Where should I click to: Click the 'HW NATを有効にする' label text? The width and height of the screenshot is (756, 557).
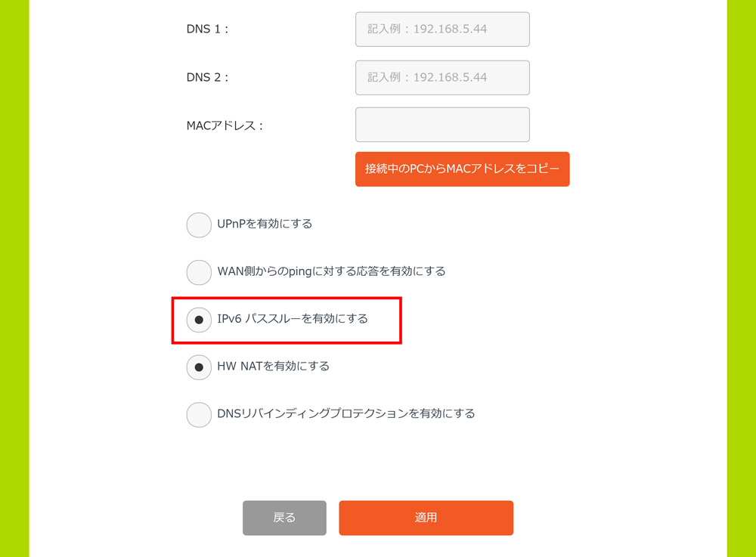273,366
